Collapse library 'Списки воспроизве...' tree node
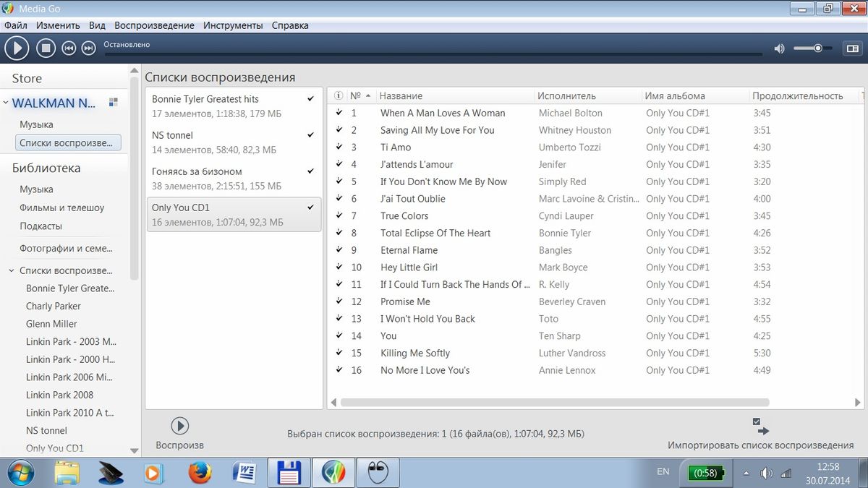868x488 pixels. tap(11, 271)
